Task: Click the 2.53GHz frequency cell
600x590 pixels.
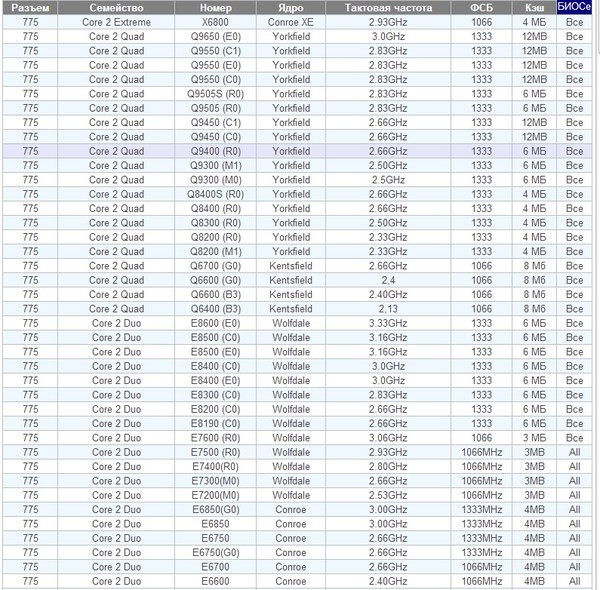Action: pos(388,495)
